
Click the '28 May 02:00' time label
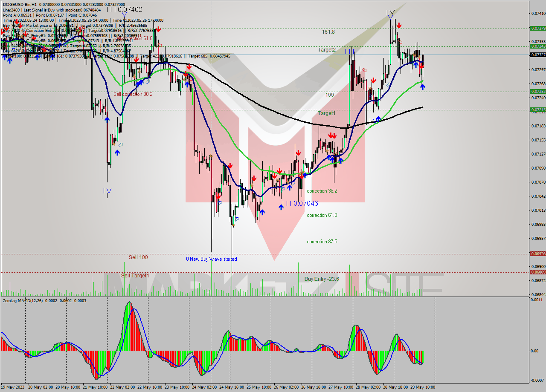[x=368, y=387]
